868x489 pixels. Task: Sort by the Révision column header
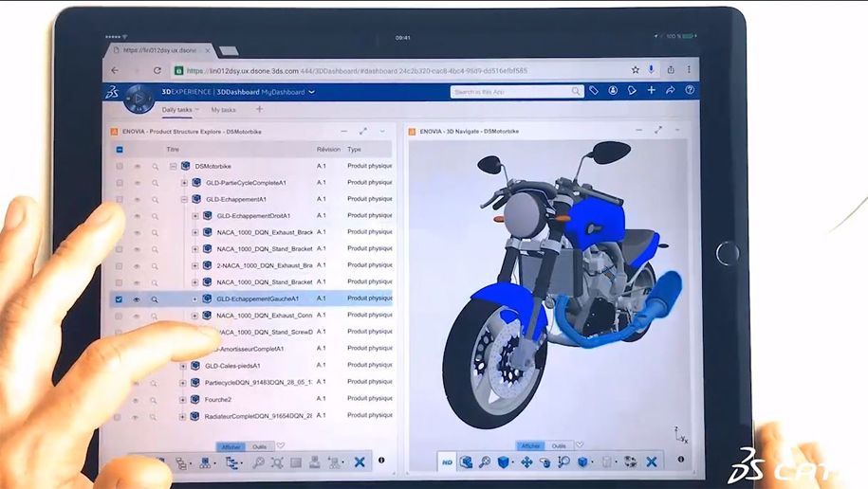[x=328, y=150]
